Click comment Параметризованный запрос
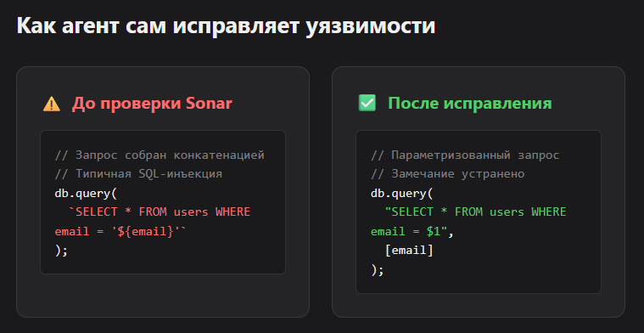The height and width of the screenshot is (333, 644). (465, 155)
